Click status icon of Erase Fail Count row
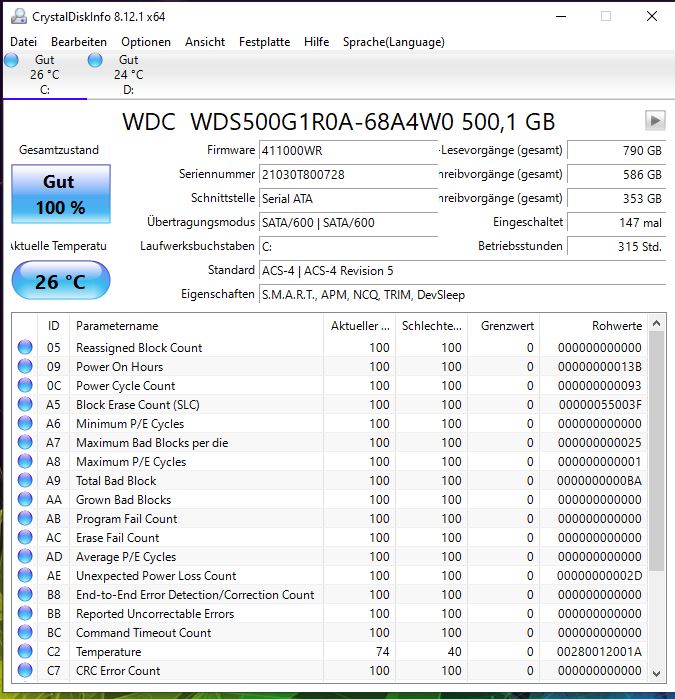675x699 pixels. click(x=25, y=538)
